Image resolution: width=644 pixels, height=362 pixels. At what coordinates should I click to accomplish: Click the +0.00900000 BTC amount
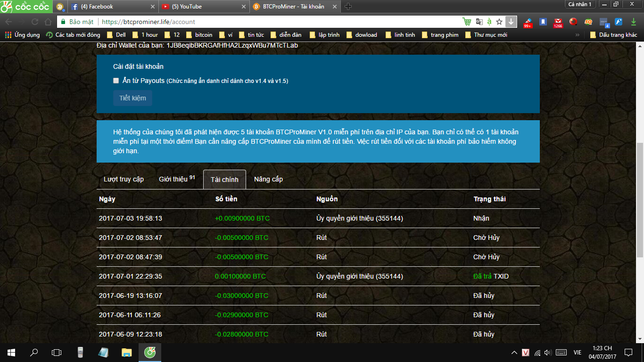coord(242,218)
